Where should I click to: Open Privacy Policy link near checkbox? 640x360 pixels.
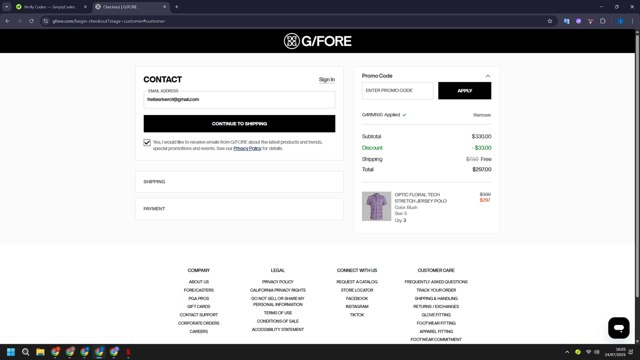[247, 149]
